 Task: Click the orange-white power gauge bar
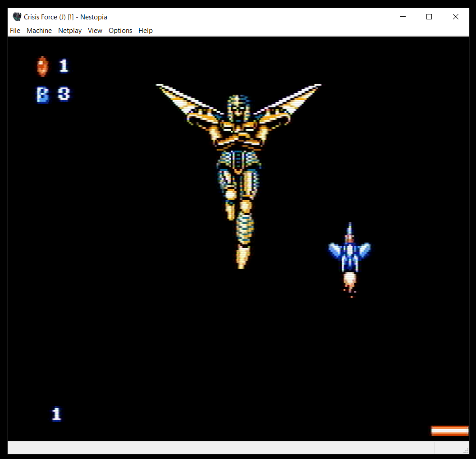[x=450, y=431]
